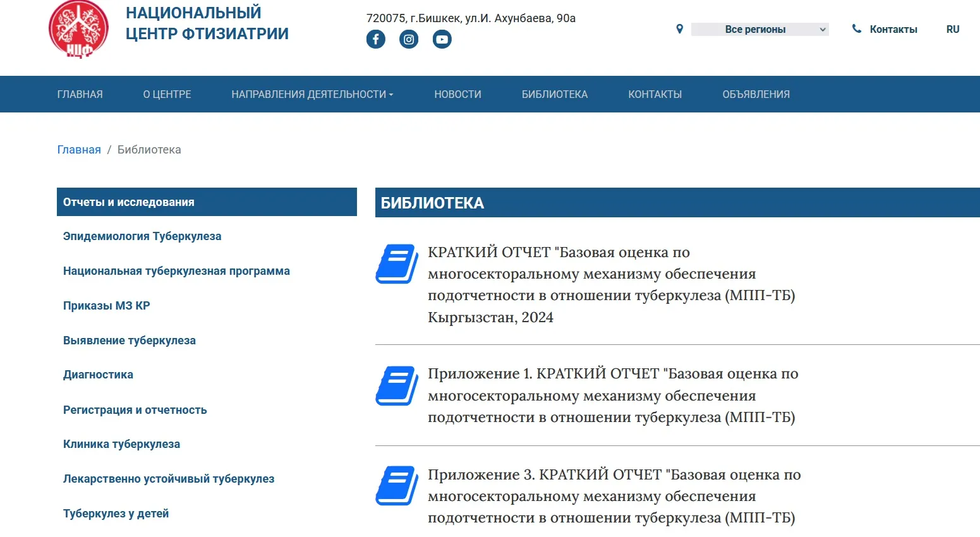Viewport: 980px width, 537px height.
Task: Open the YouTube channel icon
Action: (x=442, y=39)
